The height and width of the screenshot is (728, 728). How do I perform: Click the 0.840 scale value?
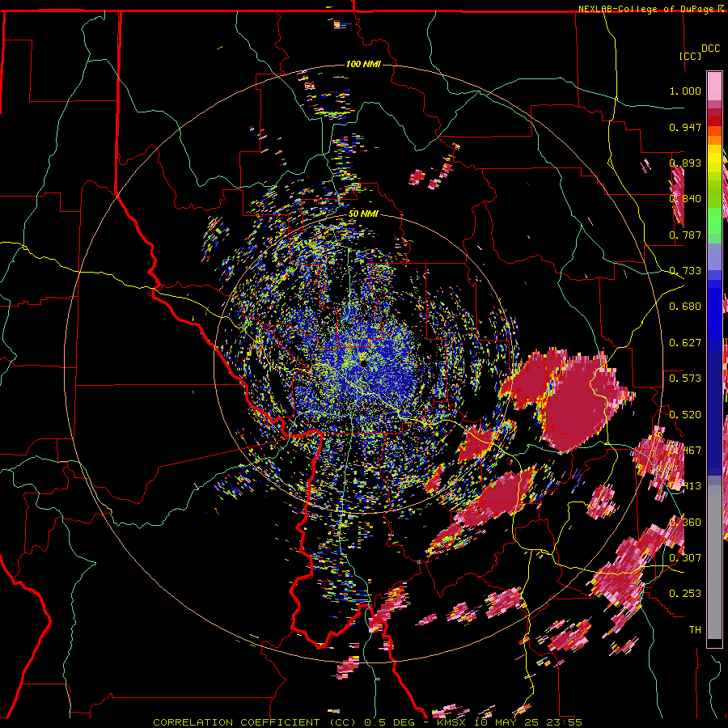(685, 199)
